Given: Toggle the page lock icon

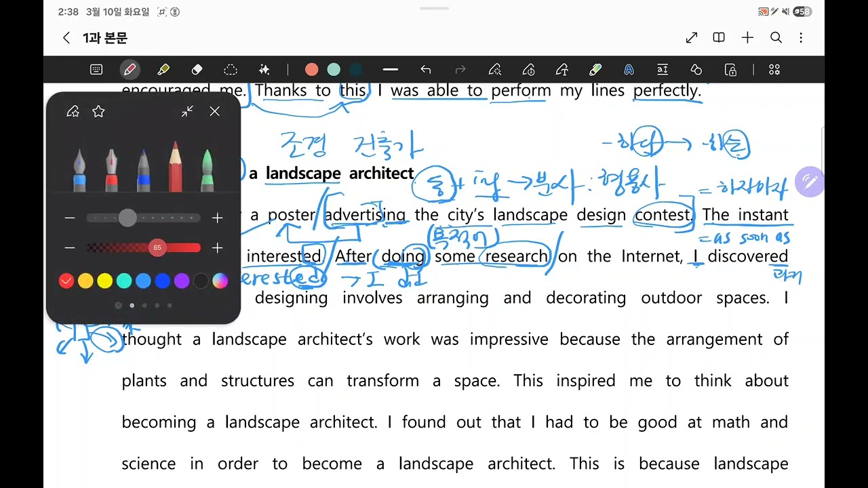Looking at the screenshot, I should (x=730, y=69).
